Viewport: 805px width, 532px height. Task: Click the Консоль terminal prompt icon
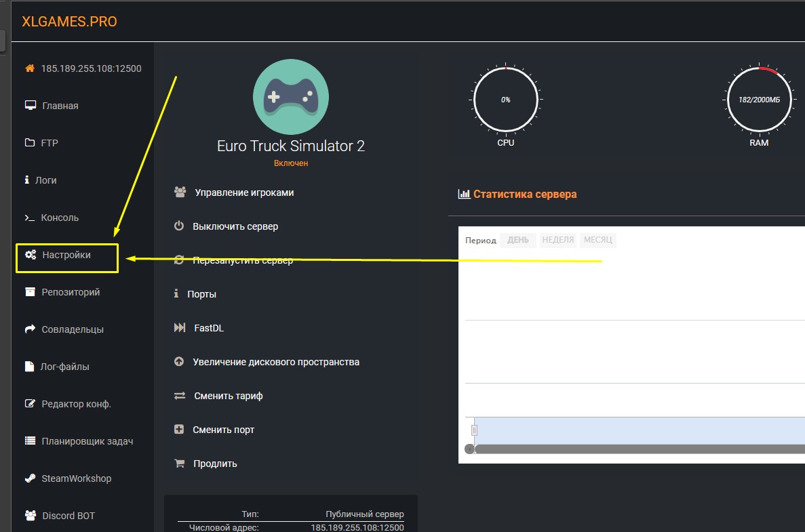(x=30, y=218)
